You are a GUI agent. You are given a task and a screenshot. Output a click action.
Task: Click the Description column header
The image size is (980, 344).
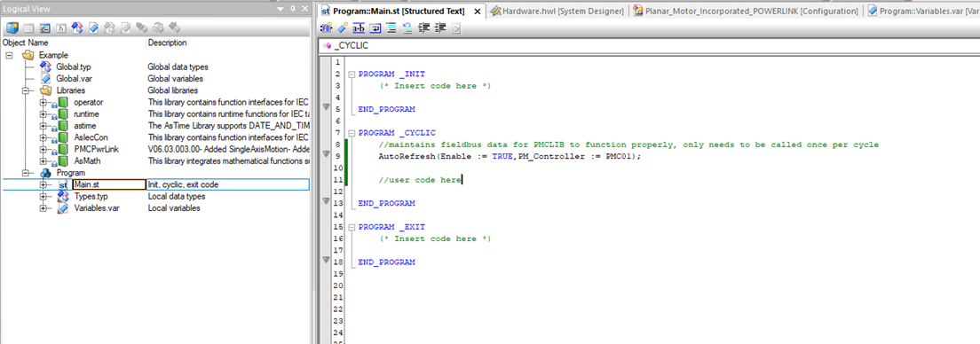[167, 43]
